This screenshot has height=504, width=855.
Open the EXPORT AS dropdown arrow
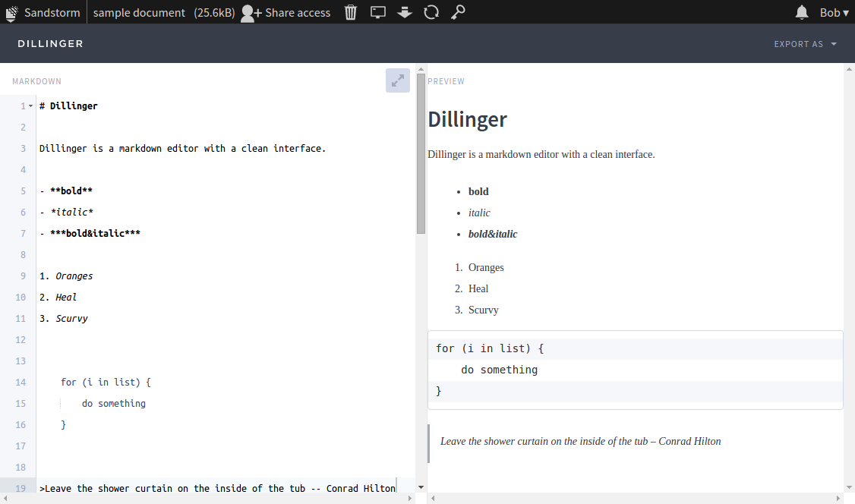pyautogui.click(x=832, y=44)
